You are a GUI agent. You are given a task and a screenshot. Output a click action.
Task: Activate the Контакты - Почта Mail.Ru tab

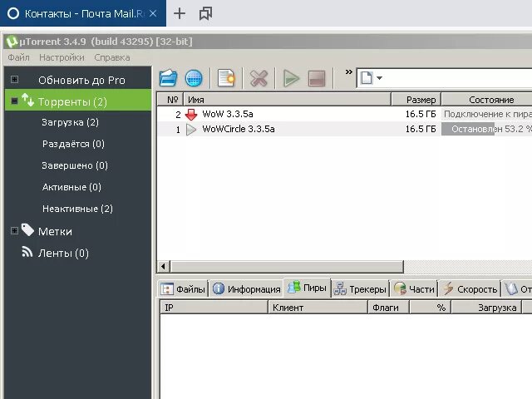click(83, 13)
